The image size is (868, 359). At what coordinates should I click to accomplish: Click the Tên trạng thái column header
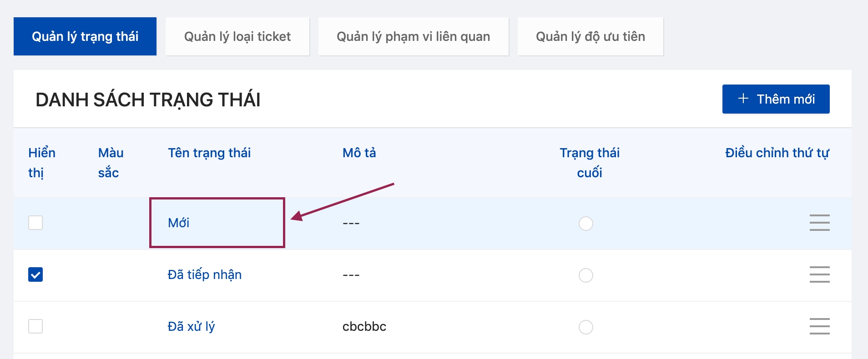pyautogui.click(x=209, y=153)
